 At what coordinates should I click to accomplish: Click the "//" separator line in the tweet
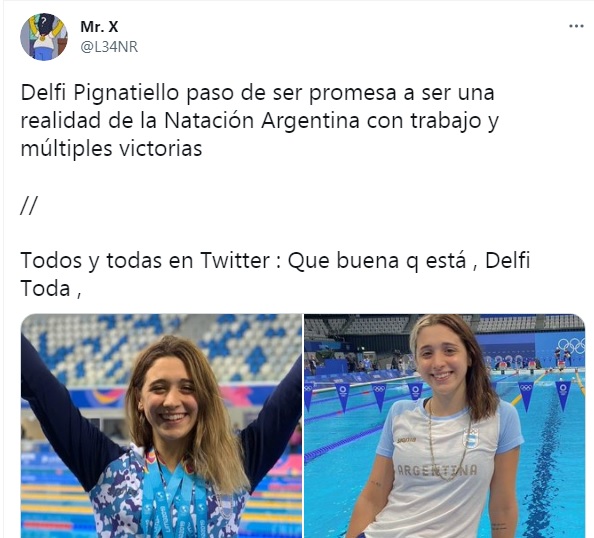coord(29,206)
